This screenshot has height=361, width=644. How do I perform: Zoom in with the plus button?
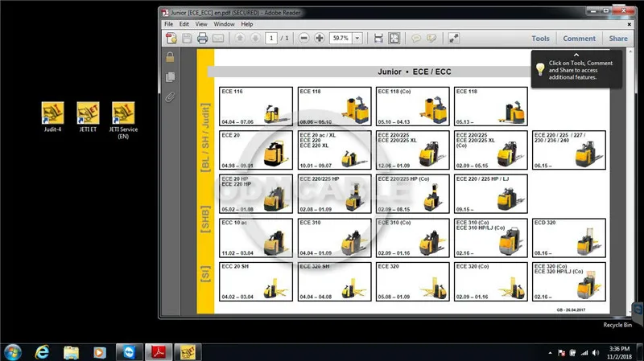click(x=319, y=38)
